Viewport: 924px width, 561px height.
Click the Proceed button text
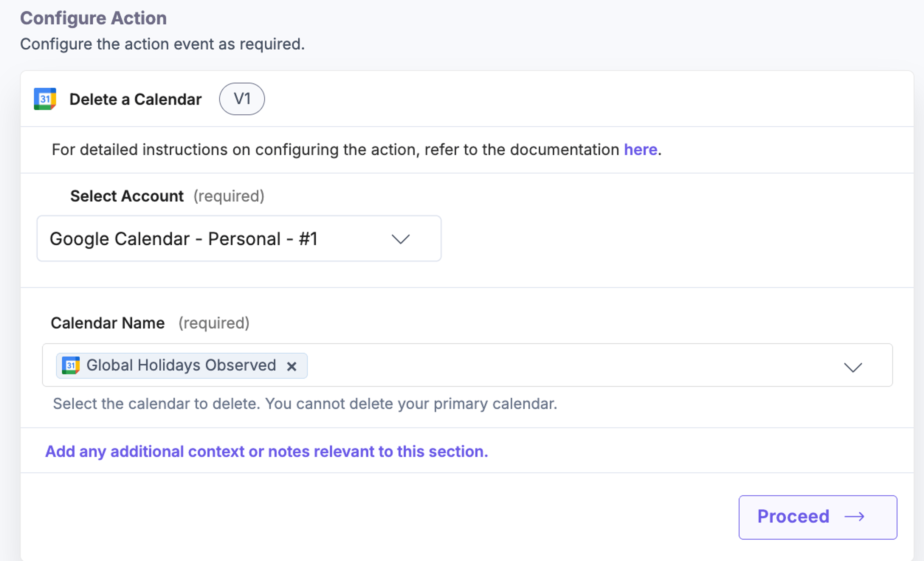tap(793, 516)
